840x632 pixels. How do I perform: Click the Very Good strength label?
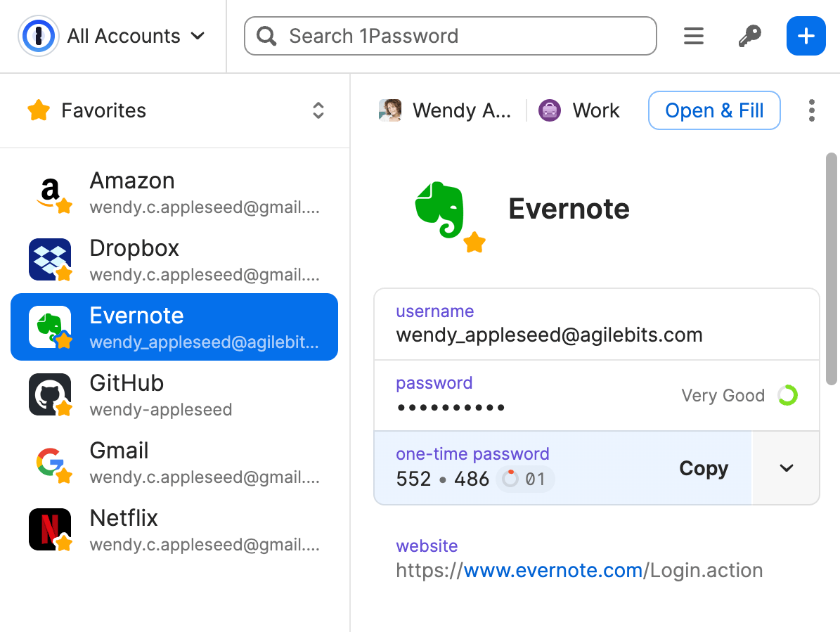tap(723, 395)
